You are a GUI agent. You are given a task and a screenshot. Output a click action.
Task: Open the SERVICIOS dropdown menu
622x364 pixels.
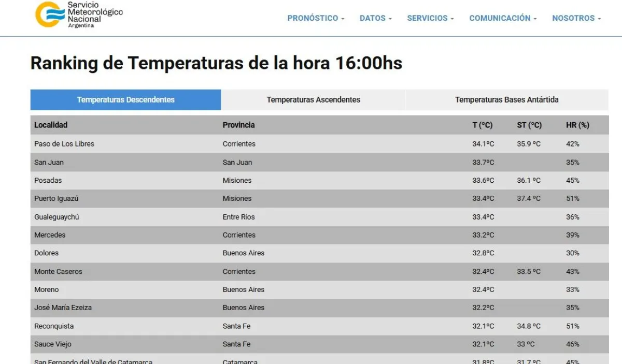430,18
